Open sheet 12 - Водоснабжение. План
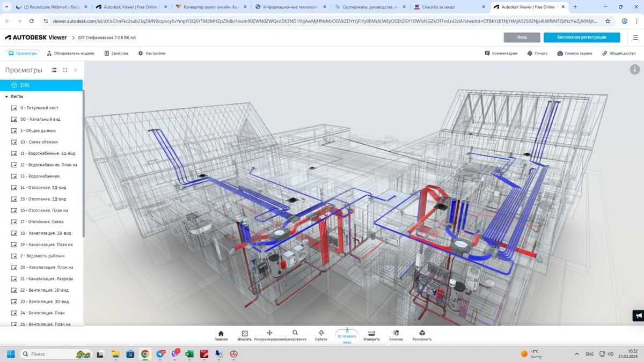The image size is (644, 362). (49, 165)
